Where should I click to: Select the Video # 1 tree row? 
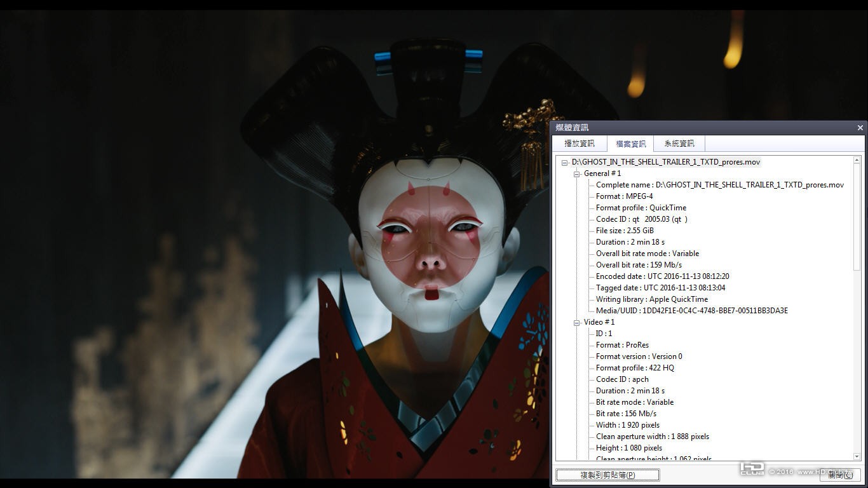pyautogui.click(x=599, y=322)
